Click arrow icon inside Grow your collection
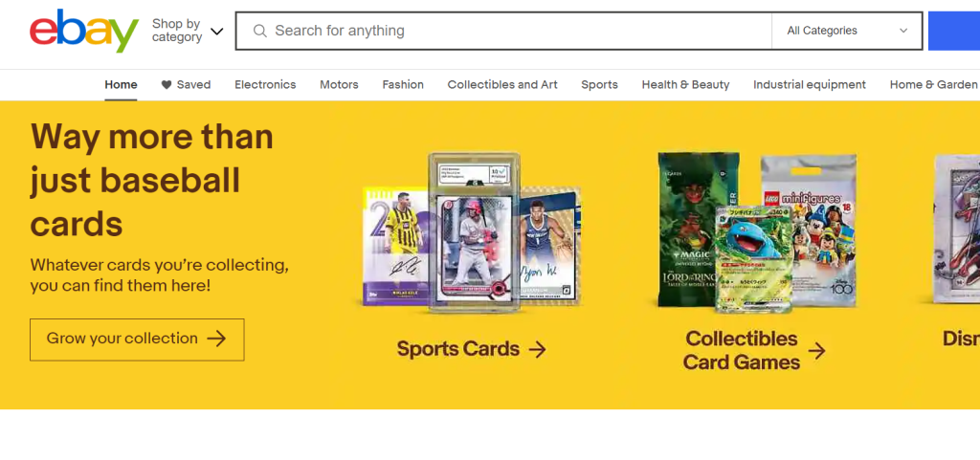This screenshot has height=460, width=980. pyautogui.click(x=216, y=339)
